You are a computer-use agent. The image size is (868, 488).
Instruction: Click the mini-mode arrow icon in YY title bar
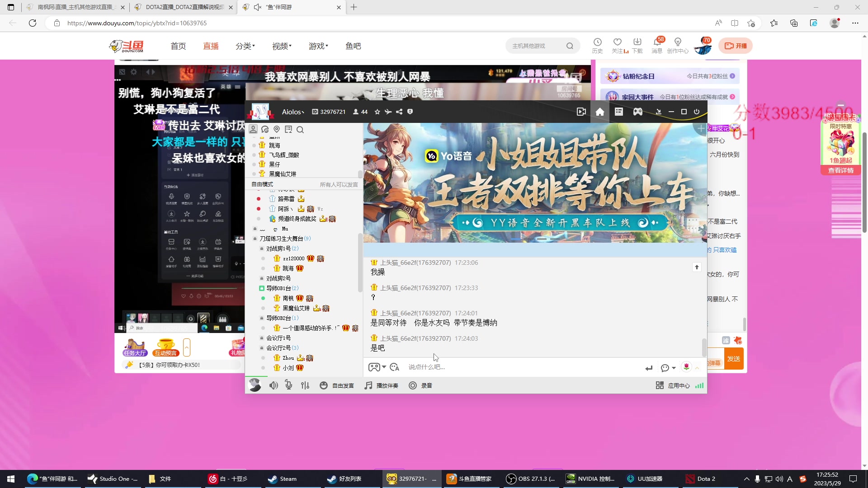pos(658,112)
